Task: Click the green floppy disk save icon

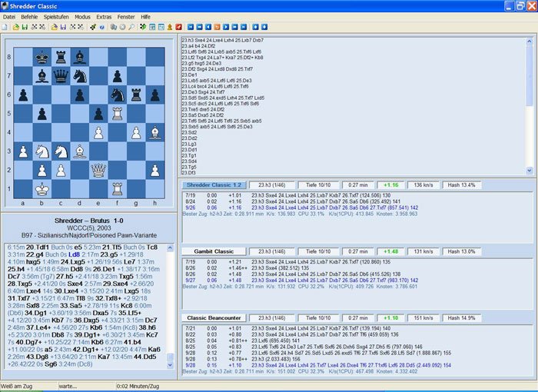Action: pyautogui.click(x=25, y=27)
